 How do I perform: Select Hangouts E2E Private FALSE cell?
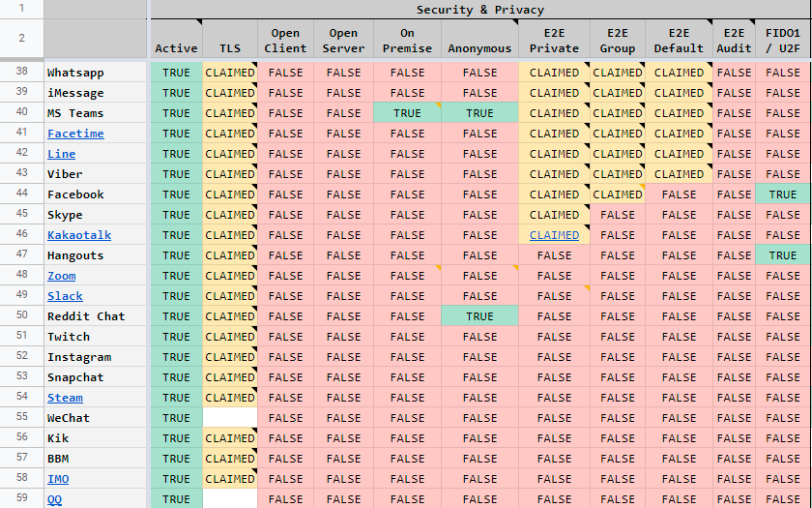(x=554, y=255)
